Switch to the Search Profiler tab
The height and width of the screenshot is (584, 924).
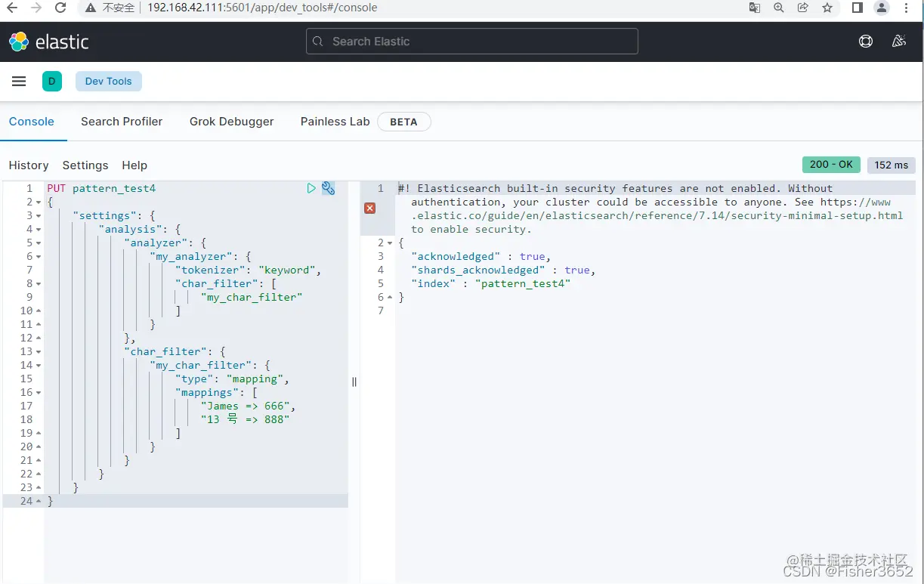[x=122, y=122]
